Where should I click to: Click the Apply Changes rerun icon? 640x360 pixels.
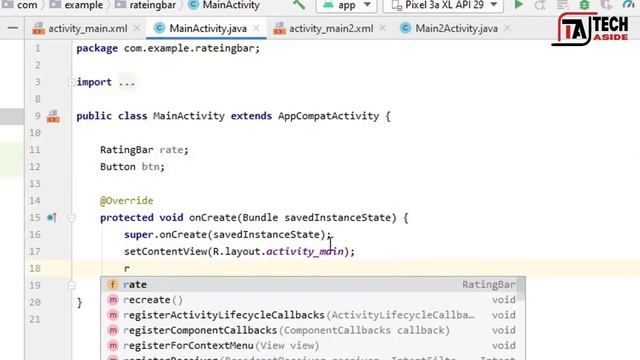(x=540, y=5)
